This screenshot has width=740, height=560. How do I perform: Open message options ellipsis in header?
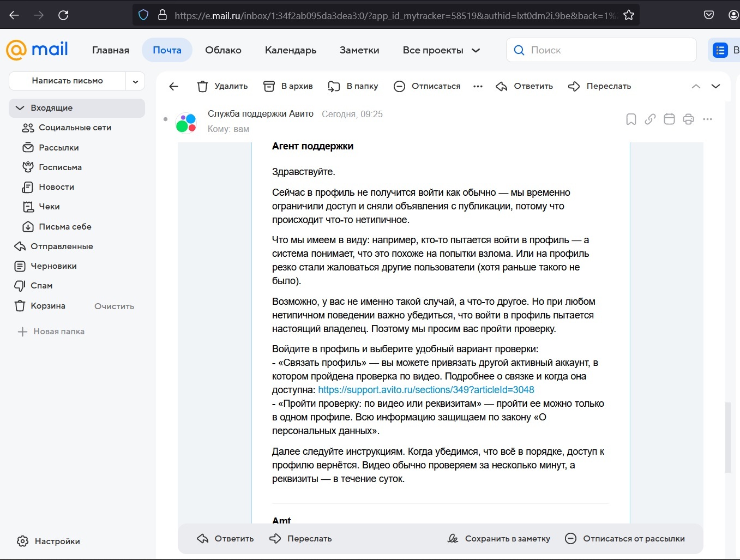(x=708, y=119)
